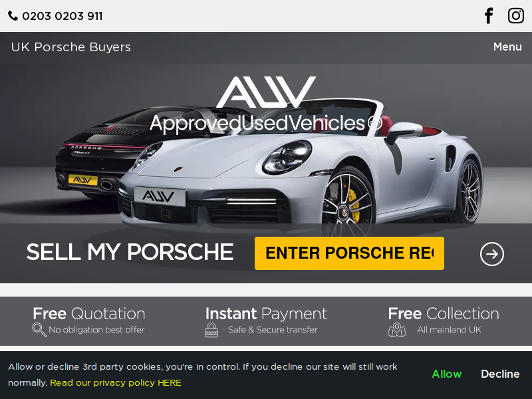Click the padlock secure payment icon
Screen dimensions: 532x399
[x=211, y=330]
